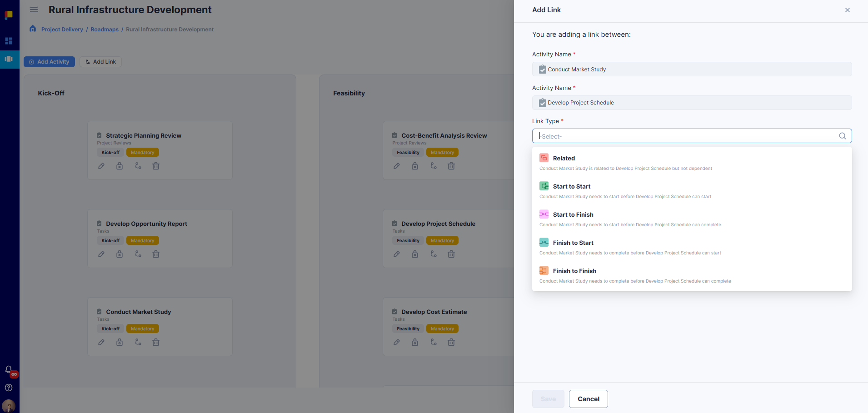Select Finish to Start link type
Viewport: 868px width, 413px height.
(x=573, y=243)
